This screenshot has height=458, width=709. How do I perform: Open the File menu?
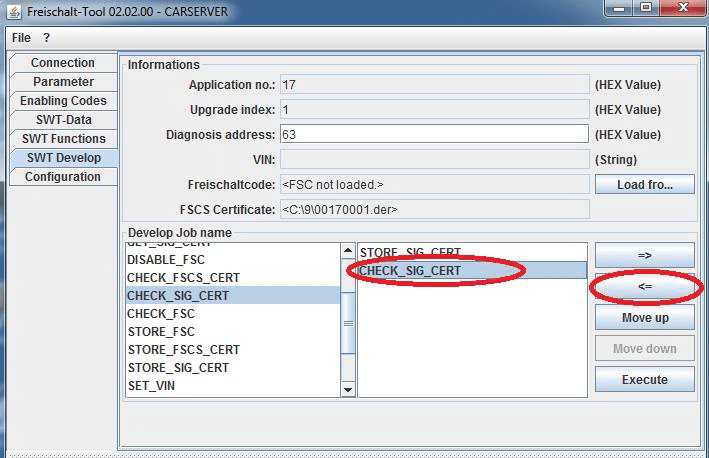click(21, 38)
